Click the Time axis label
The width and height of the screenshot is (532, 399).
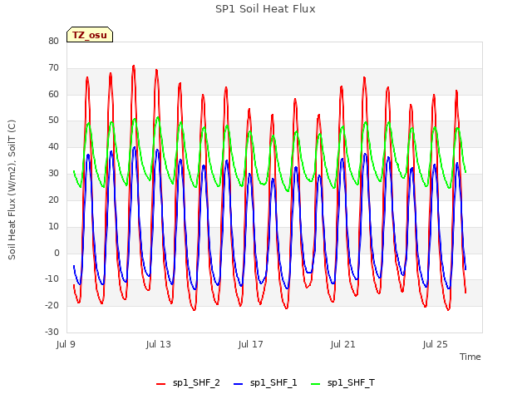tap(470, 357)
